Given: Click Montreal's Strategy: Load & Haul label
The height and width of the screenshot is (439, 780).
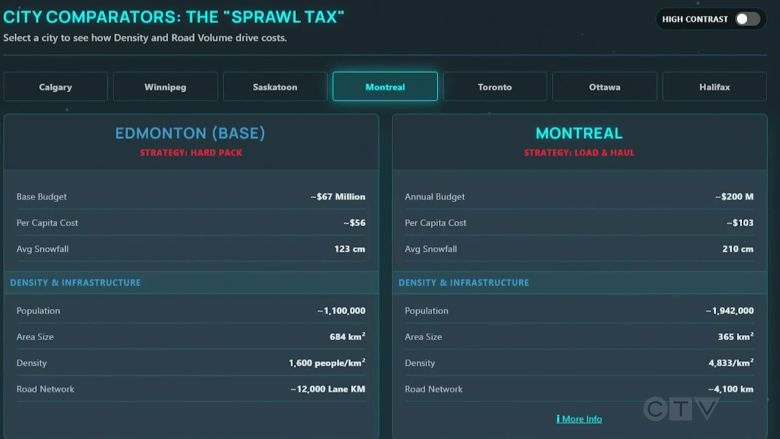Looking at the screenshot, I should pyautogui.click(x=579, y=153).
